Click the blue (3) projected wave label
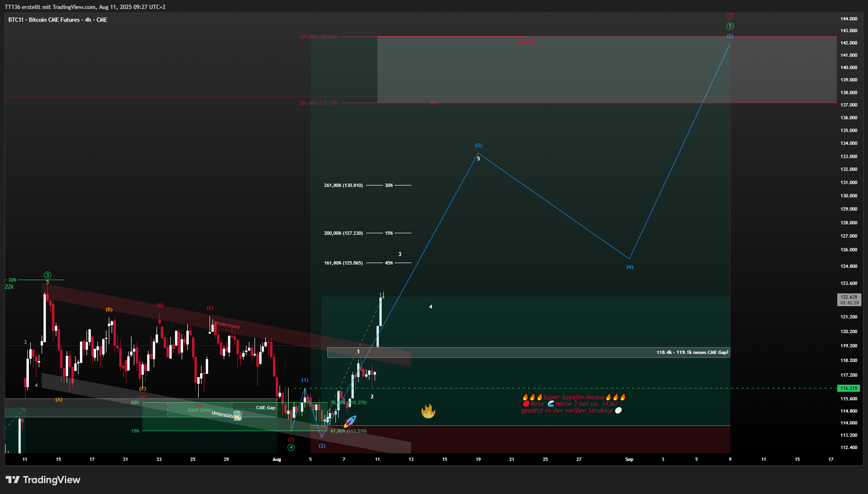The image size is (868, 494). point(478,145)
